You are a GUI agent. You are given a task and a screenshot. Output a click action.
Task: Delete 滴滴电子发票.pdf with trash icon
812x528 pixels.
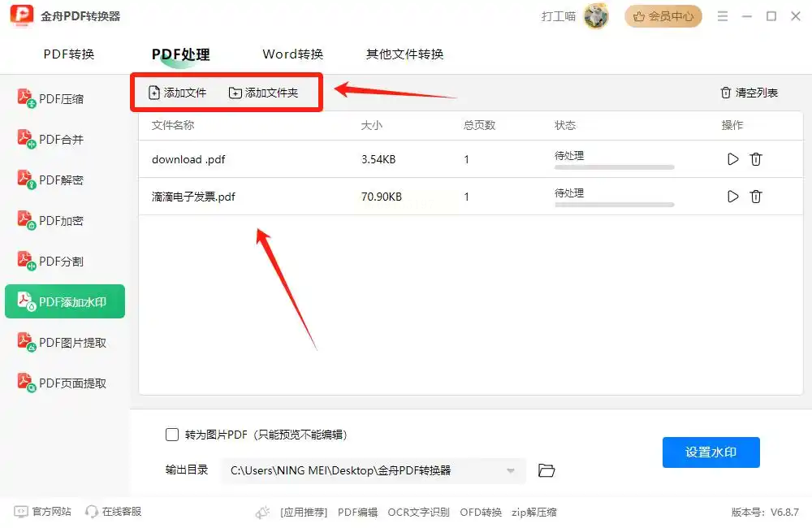(755, 197)
